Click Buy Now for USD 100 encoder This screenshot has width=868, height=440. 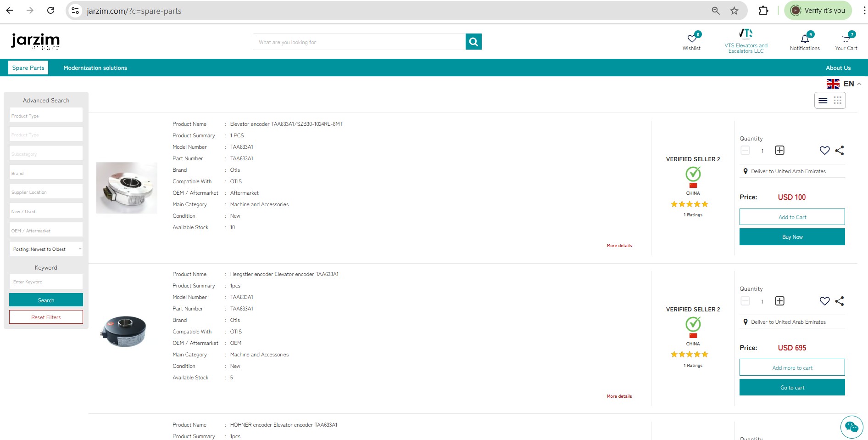[x=792, y=237]
